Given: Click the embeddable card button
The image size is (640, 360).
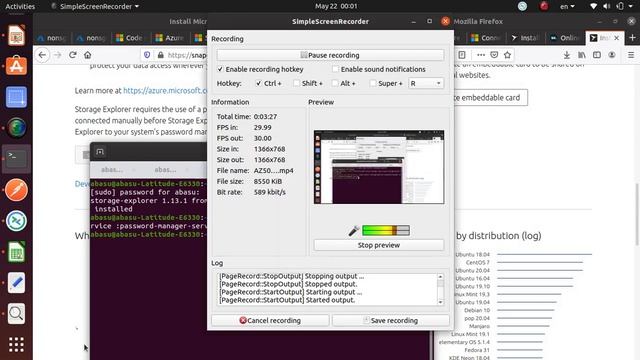Looking at the screenshot, I should pos(490,98).
